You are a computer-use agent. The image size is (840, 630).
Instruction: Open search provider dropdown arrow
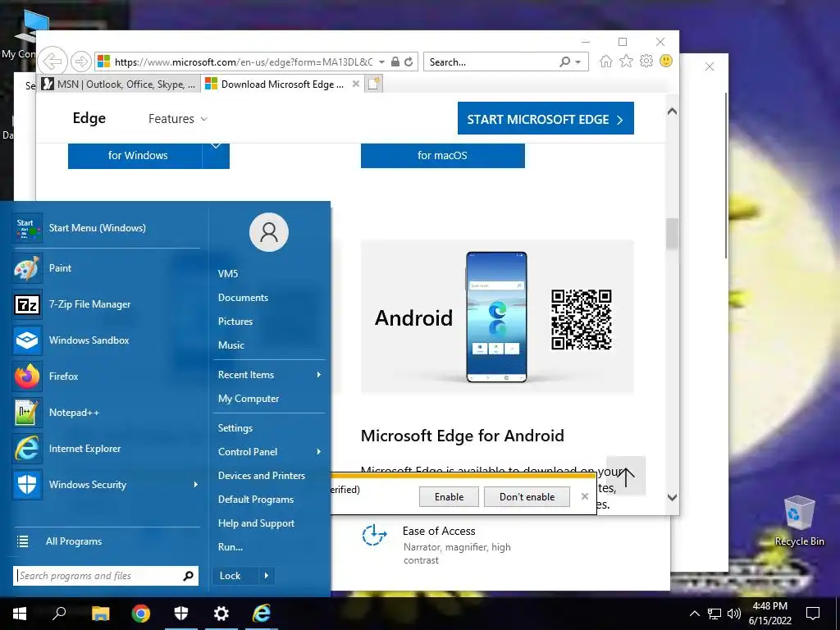coord(578,62)
